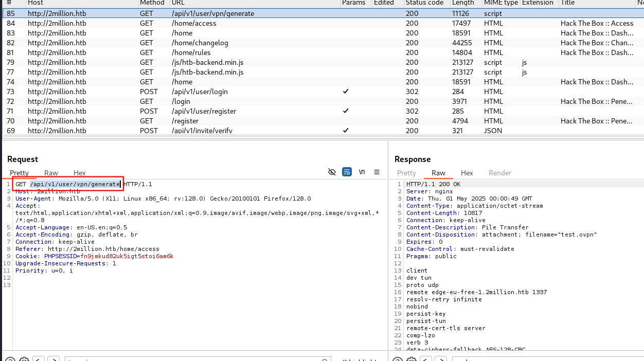The height and width of the screenshot is (361, 644).
Task: Open the Render tab in Response panel
Action: (500, 173)
